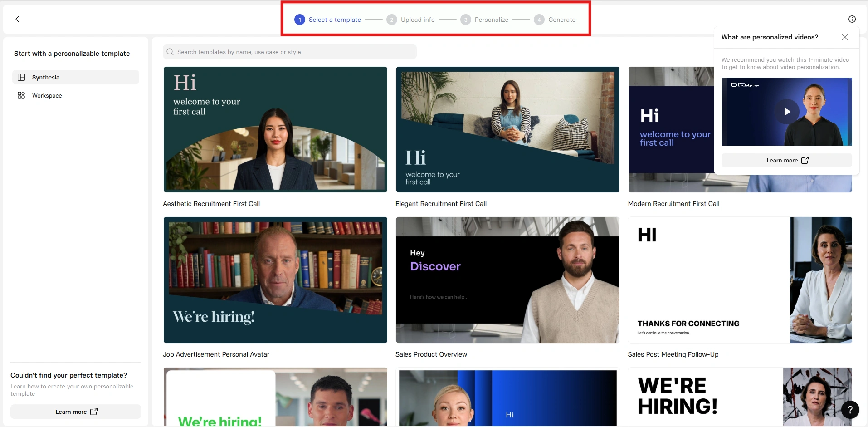Click the Synthesia layout icon

point(21,77)
